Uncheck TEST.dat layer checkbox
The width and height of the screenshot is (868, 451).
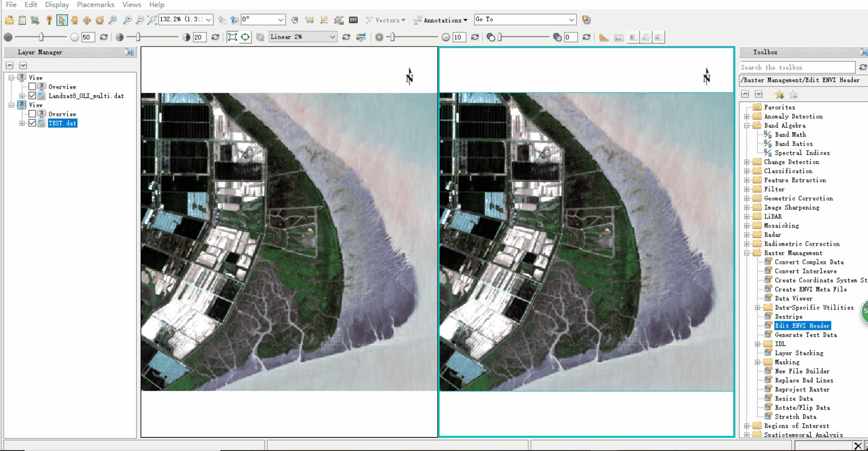point(32,123)
